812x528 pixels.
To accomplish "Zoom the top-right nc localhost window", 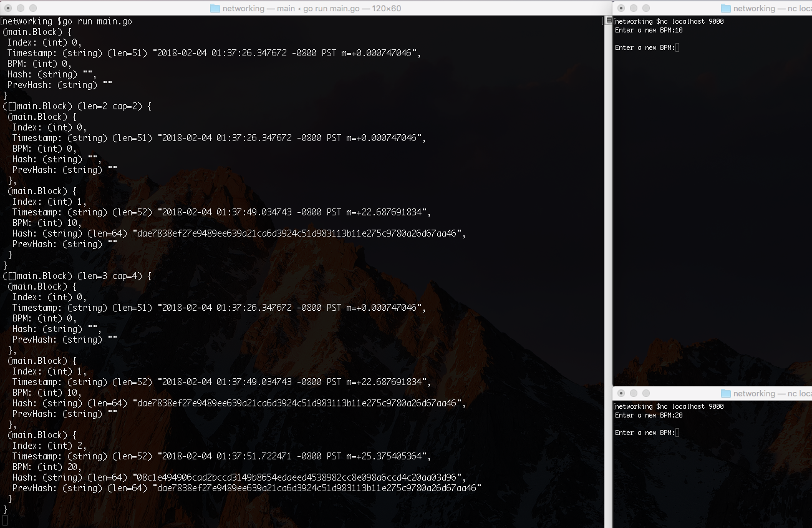I will [x=646, y=8].
